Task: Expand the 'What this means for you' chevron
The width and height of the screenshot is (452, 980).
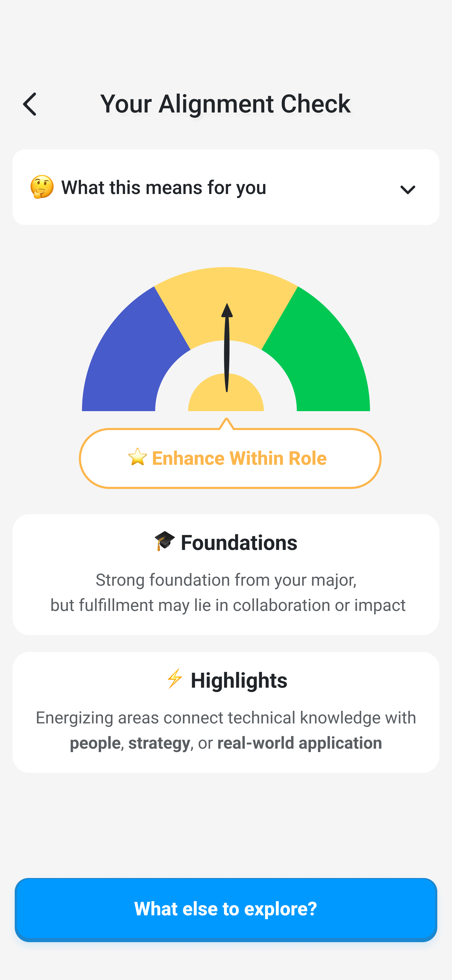Action: 408,189
